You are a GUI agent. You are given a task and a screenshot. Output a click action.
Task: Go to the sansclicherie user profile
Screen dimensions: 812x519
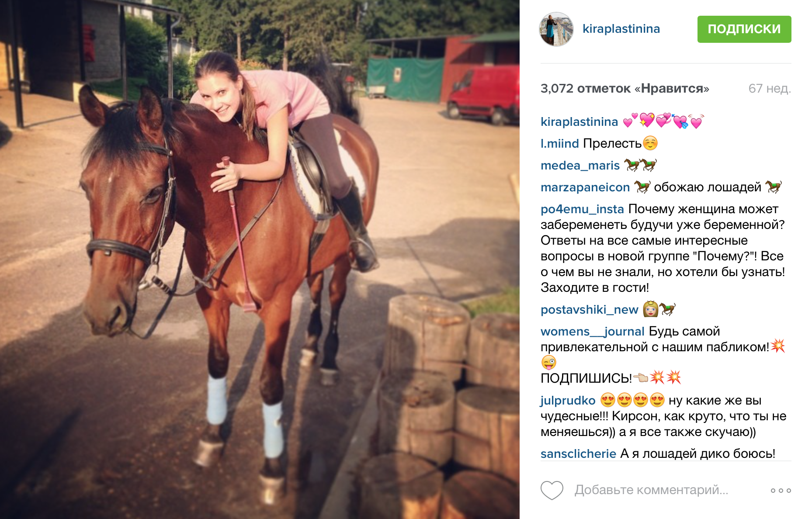click(578, 453)
